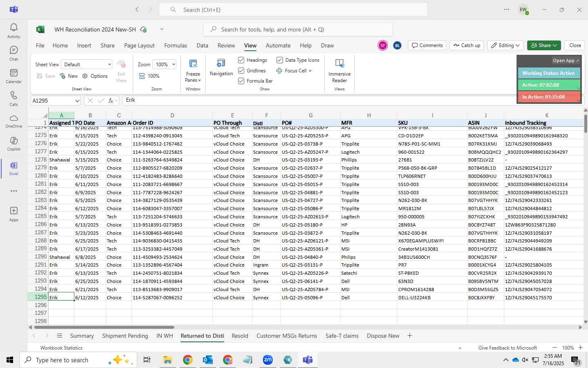Open the Sheet View Default dropdown
The width and height of the screenshot is (588, 368).
click(87, 64)
